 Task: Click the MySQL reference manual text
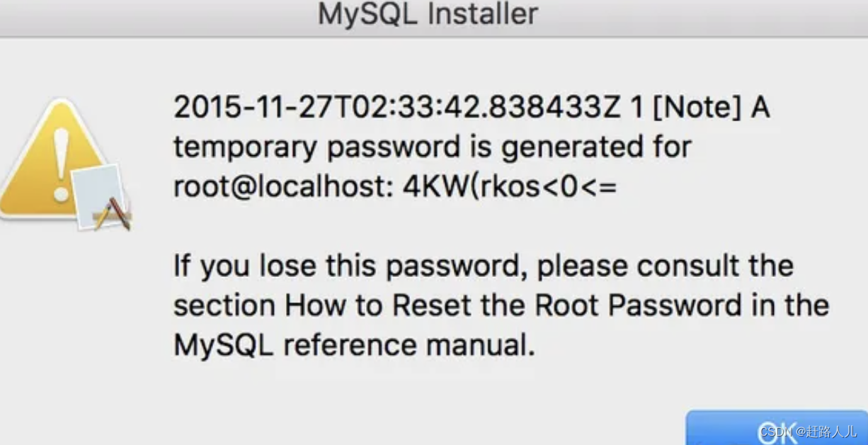pos(354,345)
